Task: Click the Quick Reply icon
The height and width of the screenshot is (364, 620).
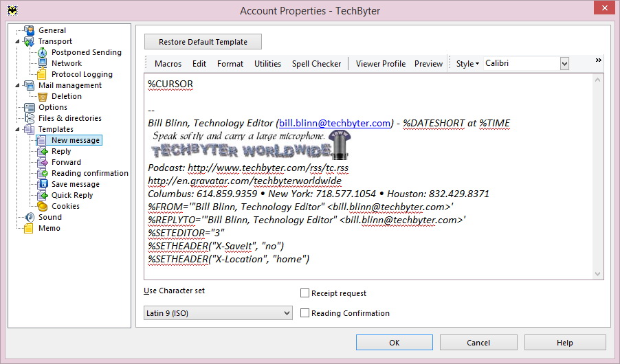Action: click(42, 195)
